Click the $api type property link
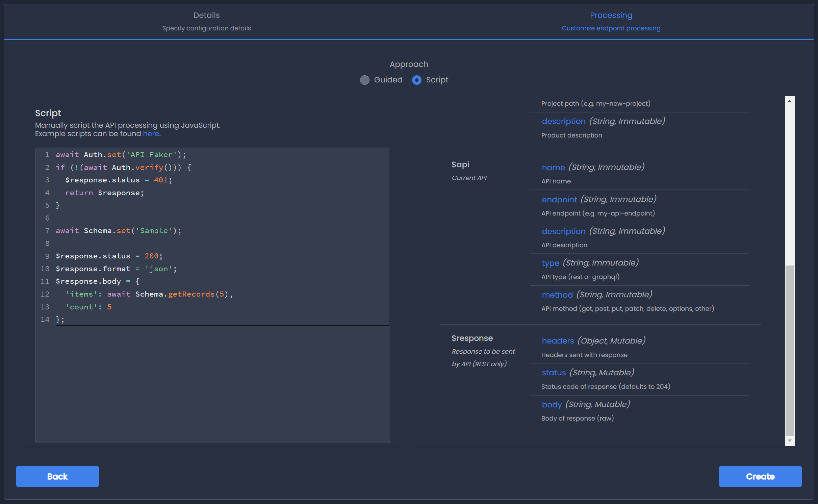818x504 pixels. pos(550,263)
